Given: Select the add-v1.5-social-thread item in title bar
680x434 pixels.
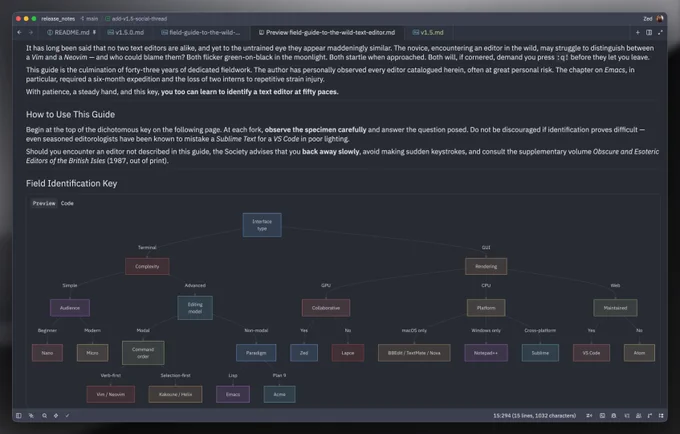Looking at the screenshot, I should coord(136,19).
